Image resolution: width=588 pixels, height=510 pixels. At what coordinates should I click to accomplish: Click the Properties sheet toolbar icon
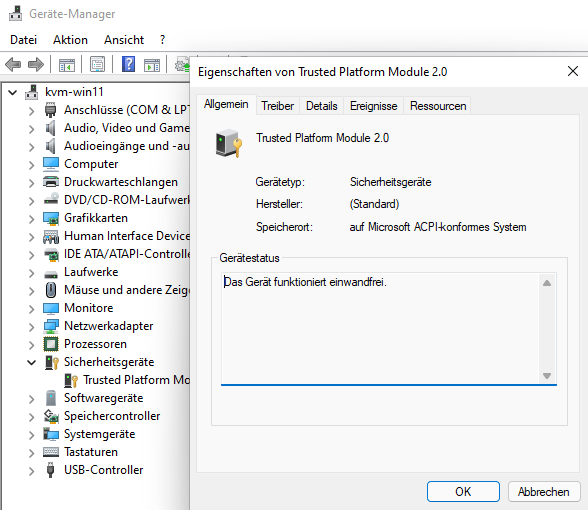tap(97, 65)
